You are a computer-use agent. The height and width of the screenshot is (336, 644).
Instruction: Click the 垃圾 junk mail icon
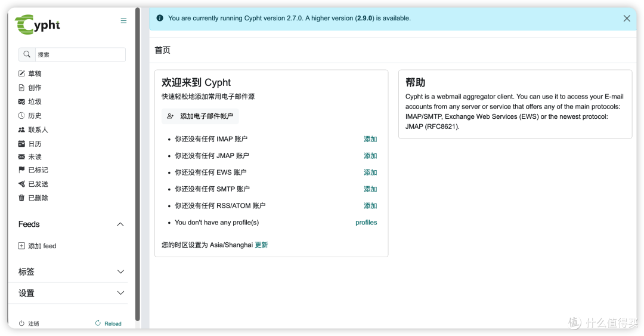coord(21,101)
